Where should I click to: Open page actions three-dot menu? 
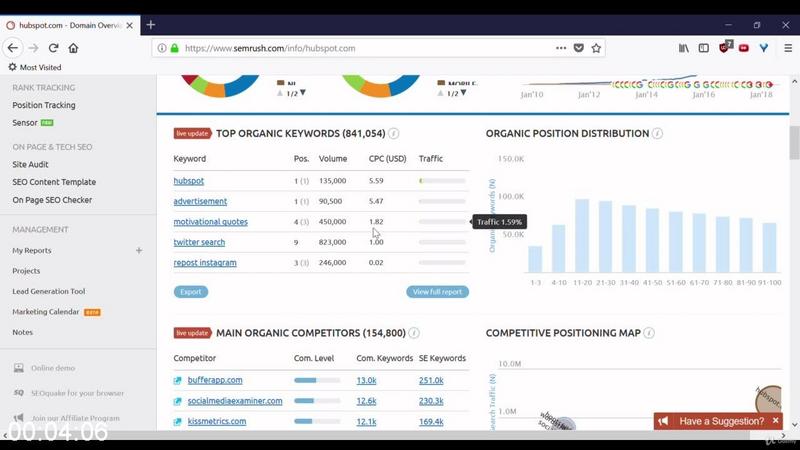[561, 48]
